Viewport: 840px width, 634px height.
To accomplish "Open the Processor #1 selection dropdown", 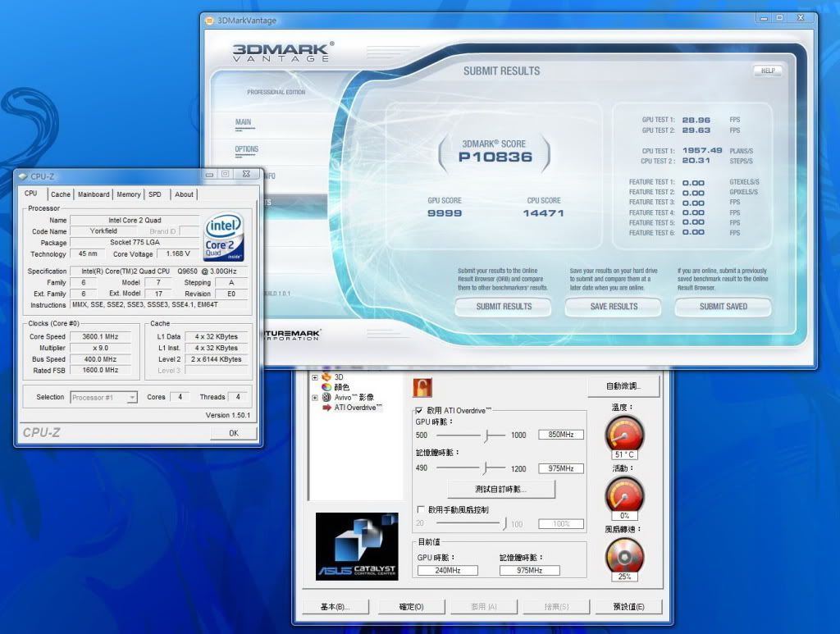I will [132, 397].
